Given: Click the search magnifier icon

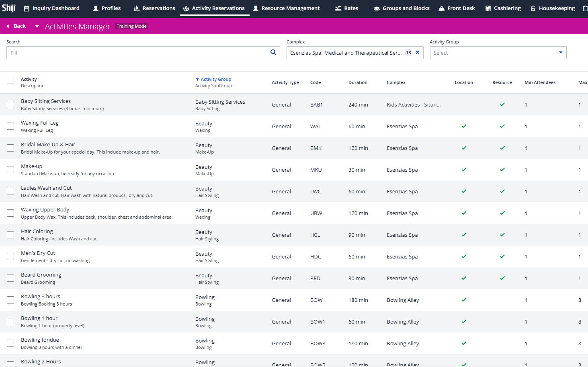Looking at the screenshot, I should click(x=273, y=52).
